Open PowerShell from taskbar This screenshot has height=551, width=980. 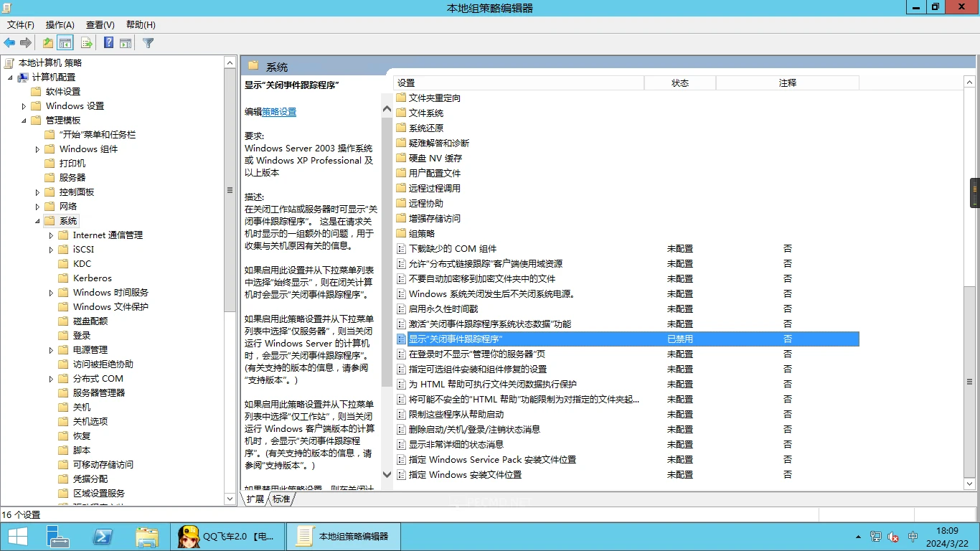click(x=103, y=536)
